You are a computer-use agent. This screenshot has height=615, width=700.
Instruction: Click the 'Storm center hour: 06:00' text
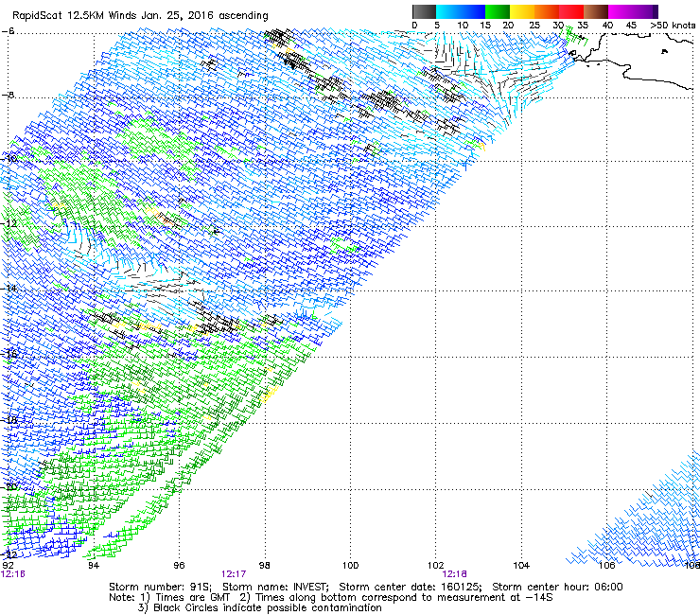click(x=557, y=587)
